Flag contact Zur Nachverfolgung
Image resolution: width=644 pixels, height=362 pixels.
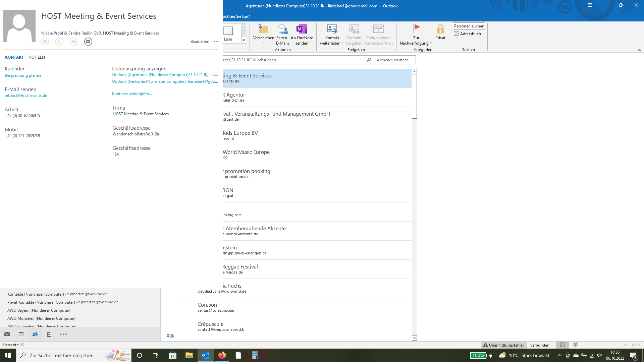416,35
